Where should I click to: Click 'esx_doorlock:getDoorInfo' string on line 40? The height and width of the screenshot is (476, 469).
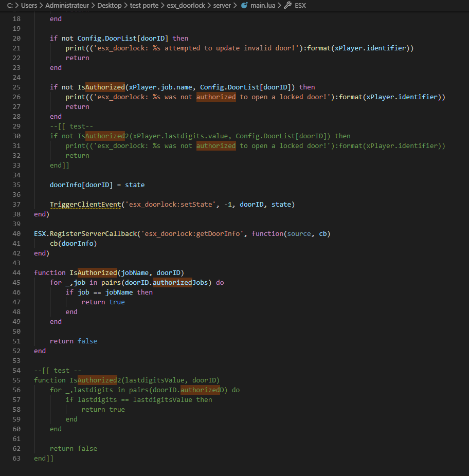(x=192, y=234)
